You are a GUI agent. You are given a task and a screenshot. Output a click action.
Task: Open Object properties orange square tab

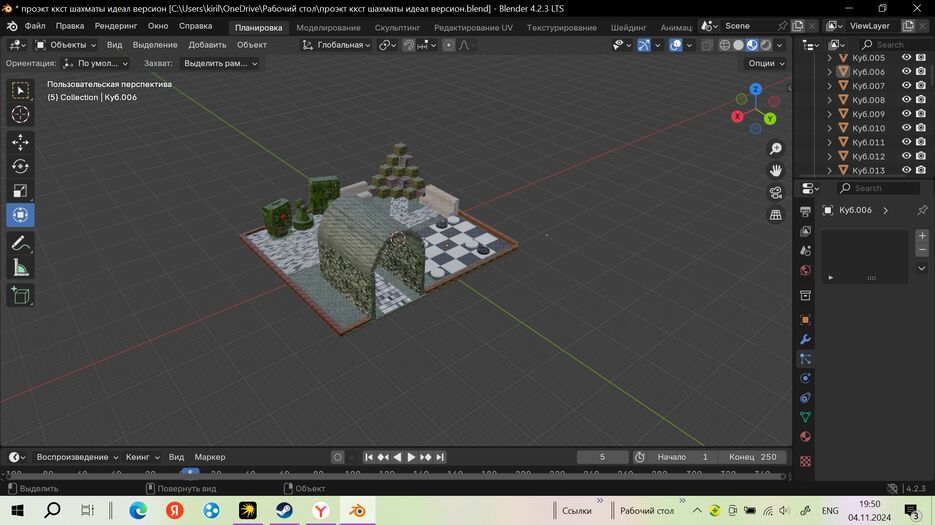click(805, 320)
